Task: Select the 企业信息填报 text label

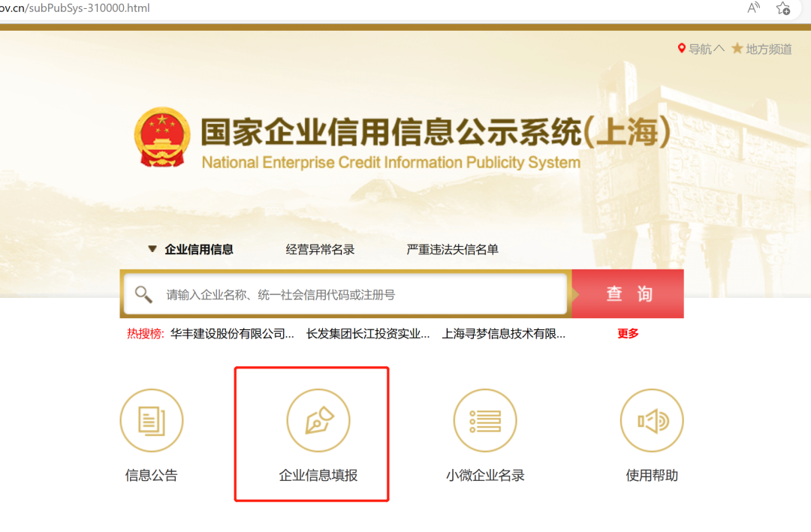Action: [318, 475]
